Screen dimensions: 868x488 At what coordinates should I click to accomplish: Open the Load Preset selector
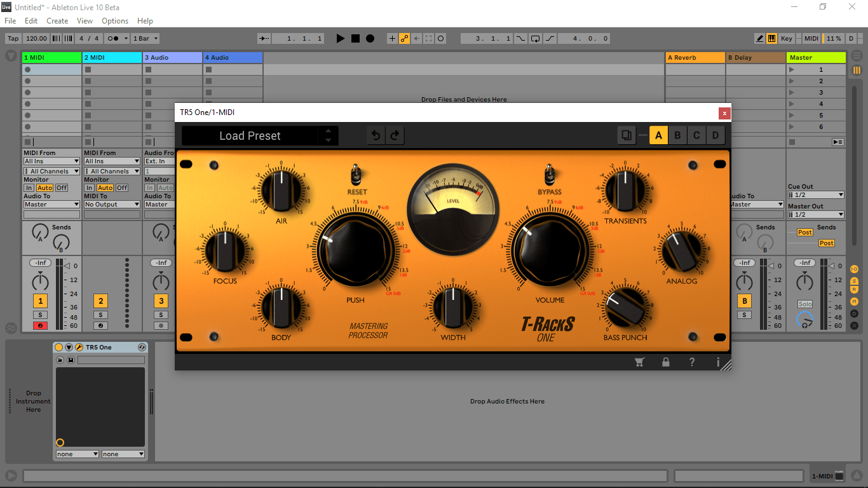pos(250,135)
